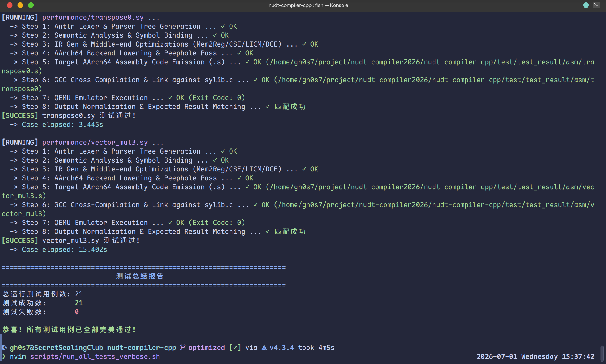
Task: Click the triangle version icon before v4.3.4
Action: coord(264,348)
